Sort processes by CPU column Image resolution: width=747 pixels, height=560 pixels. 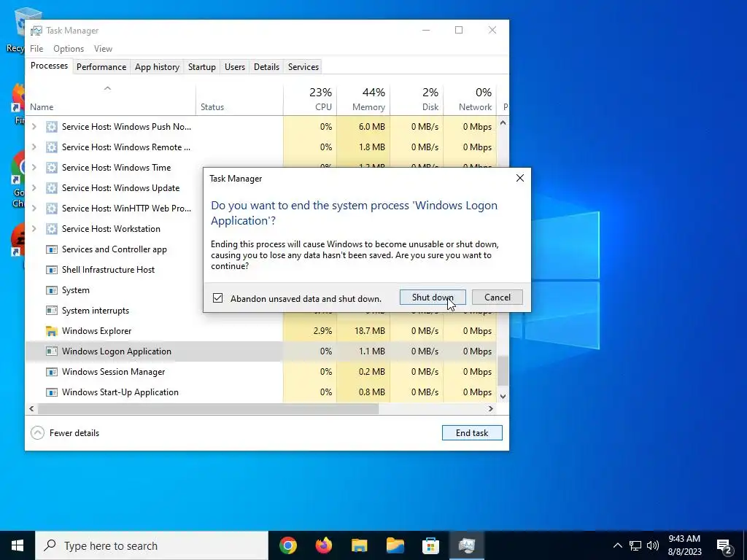[310, 99]
